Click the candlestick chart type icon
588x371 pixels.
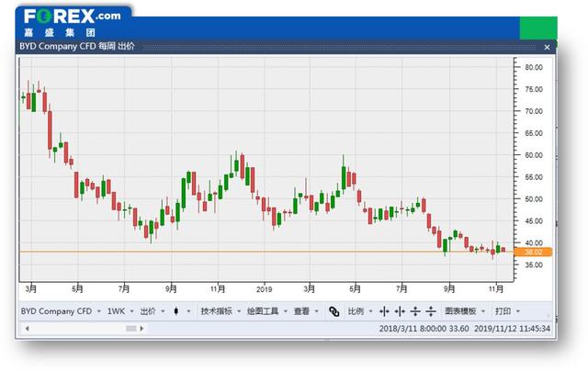coord(176,311)
